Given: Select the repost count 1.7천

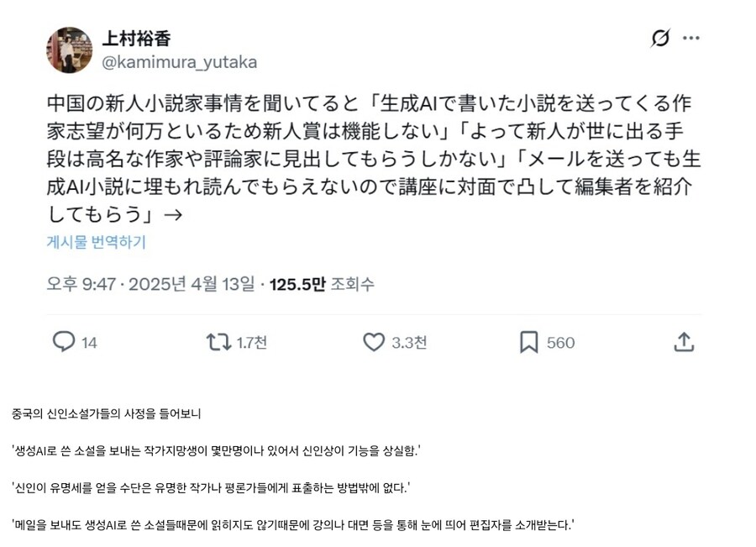Looking at the screenshot, I should coord(250,343).
